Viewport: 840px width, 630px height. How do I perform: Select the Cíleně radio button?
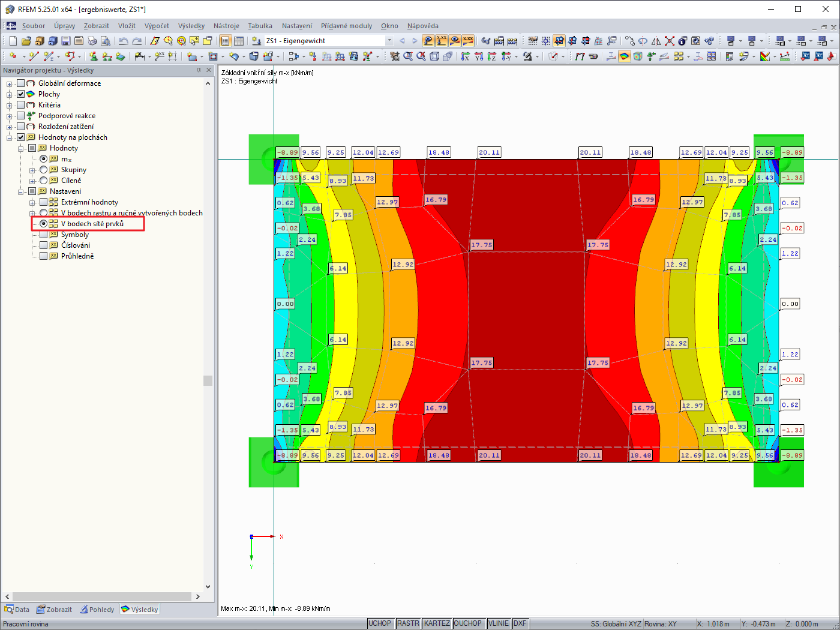(x=44, y=181)
